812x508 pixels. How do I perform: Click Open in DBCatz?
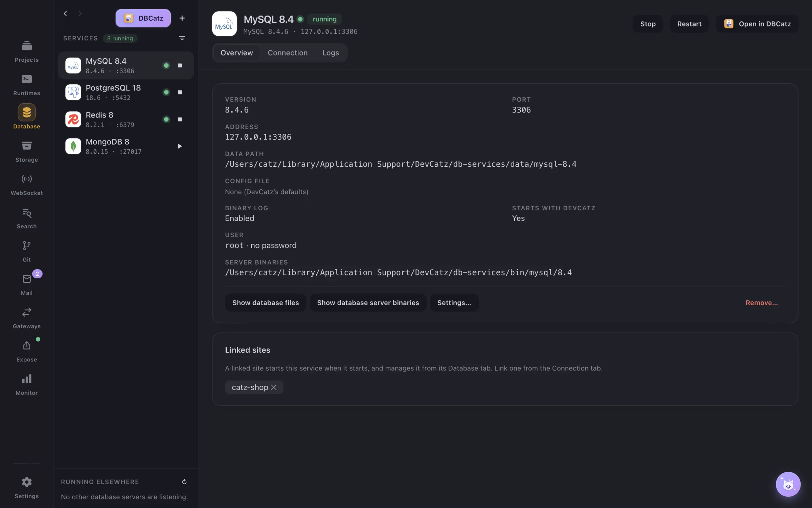tap(757, 24)
